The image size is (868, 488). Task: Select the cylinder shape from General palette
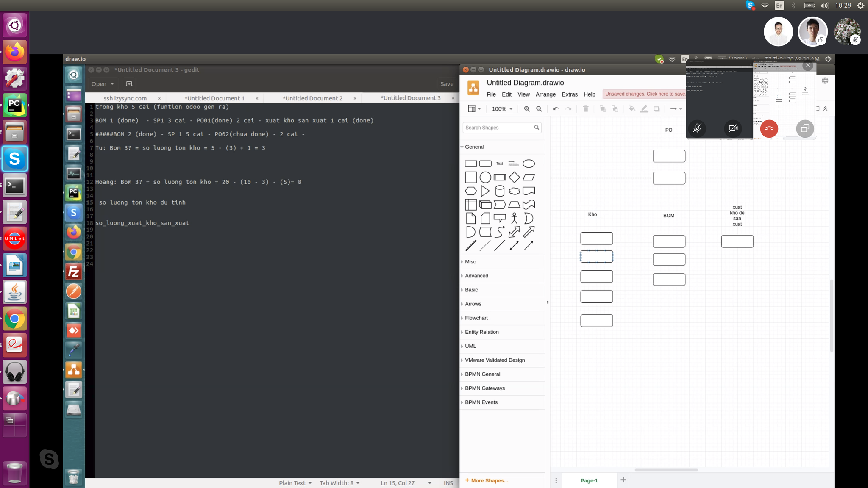(500, 191)
